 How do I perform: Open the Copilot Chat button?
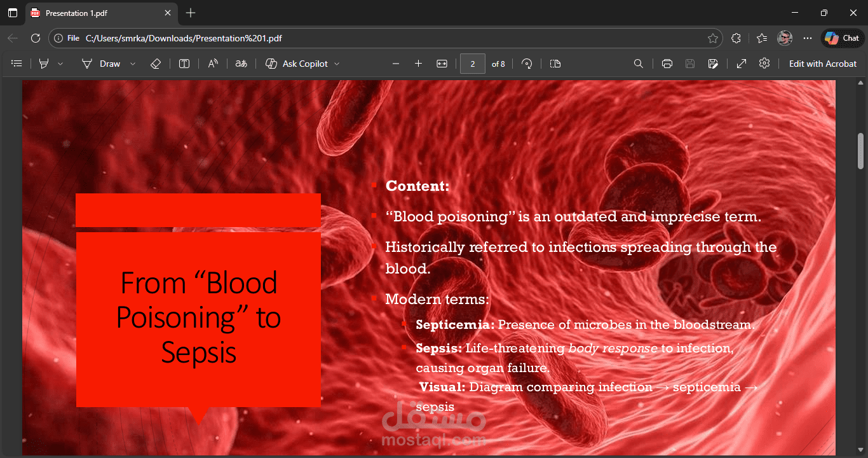[843, 38]
